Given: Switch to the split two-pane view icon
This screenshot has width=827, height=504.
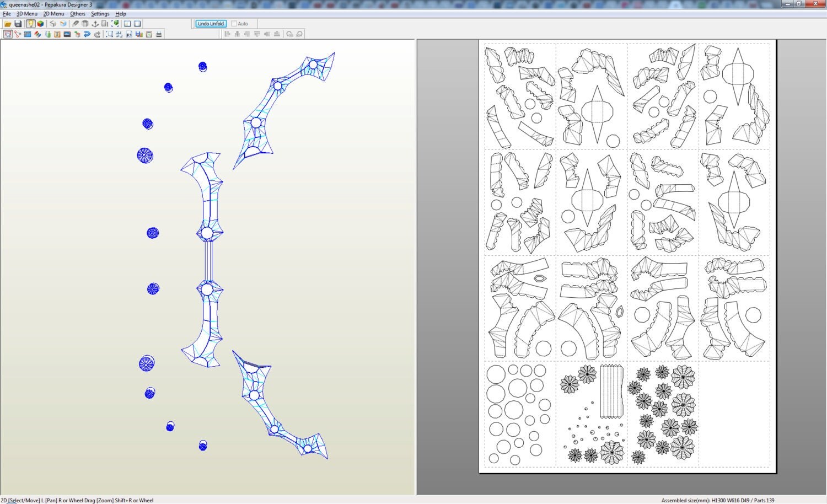Looking at the screenshot, I should [x=127, y=24].
